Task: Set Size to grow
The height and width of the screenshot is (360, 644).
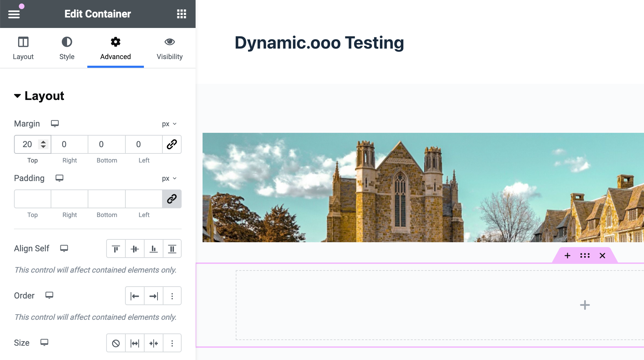Action: click(135, 343)
